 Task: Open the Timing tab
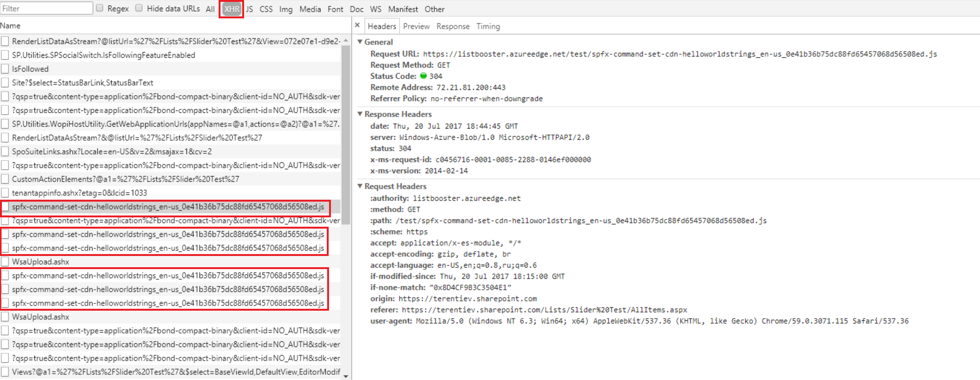click(488, 26)
